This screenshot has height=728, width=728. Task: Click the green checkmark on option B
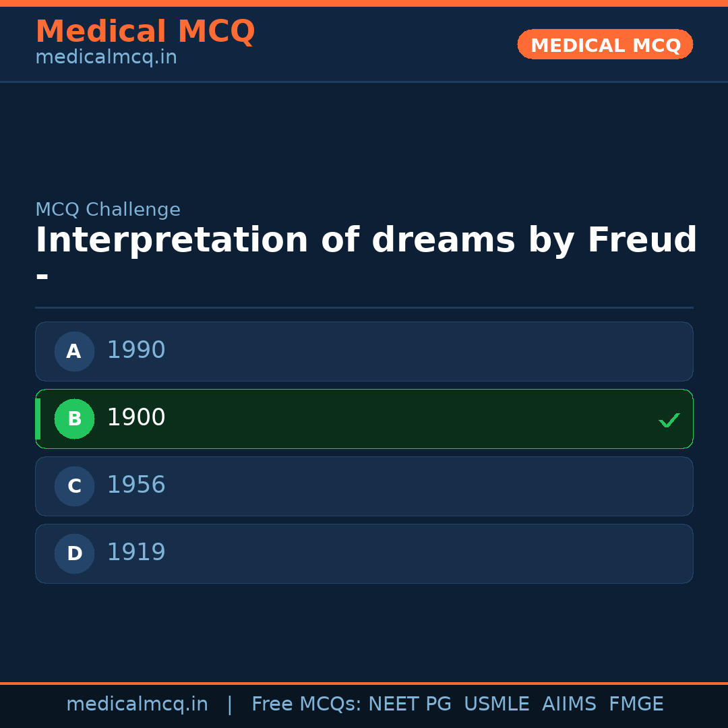click(x=669, y=420)
